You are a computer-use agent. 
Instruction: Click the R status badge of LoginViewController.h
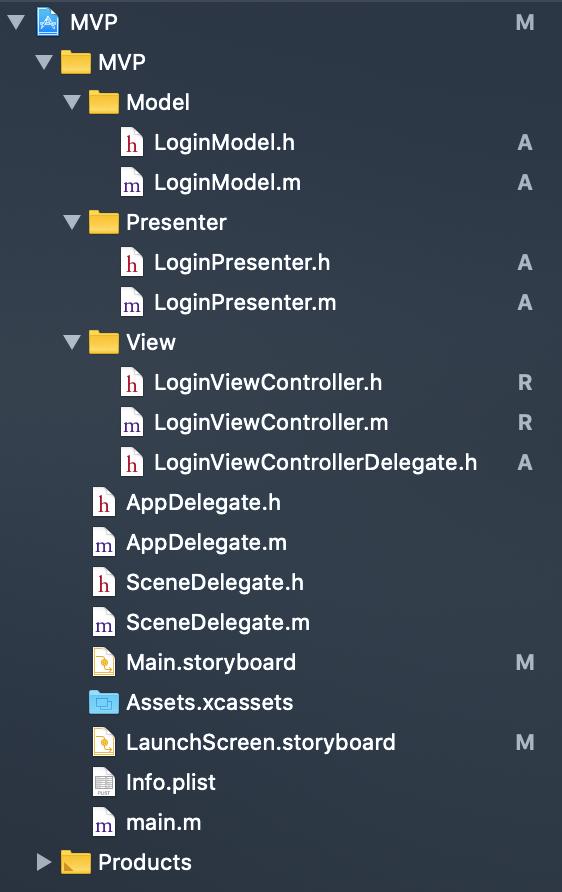pos(525,382)
